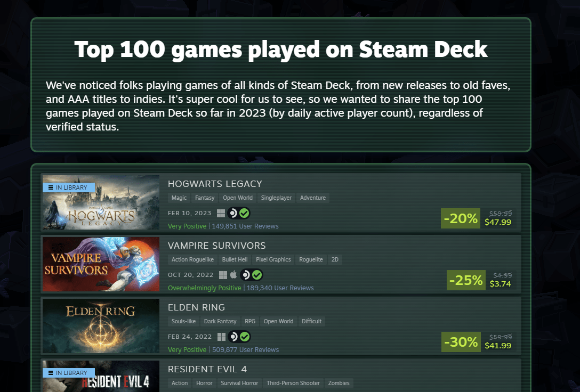The image size is (580, 392).
Task: Click IN LIBRARY on Resident Evil 4
Action: point(68,372)
